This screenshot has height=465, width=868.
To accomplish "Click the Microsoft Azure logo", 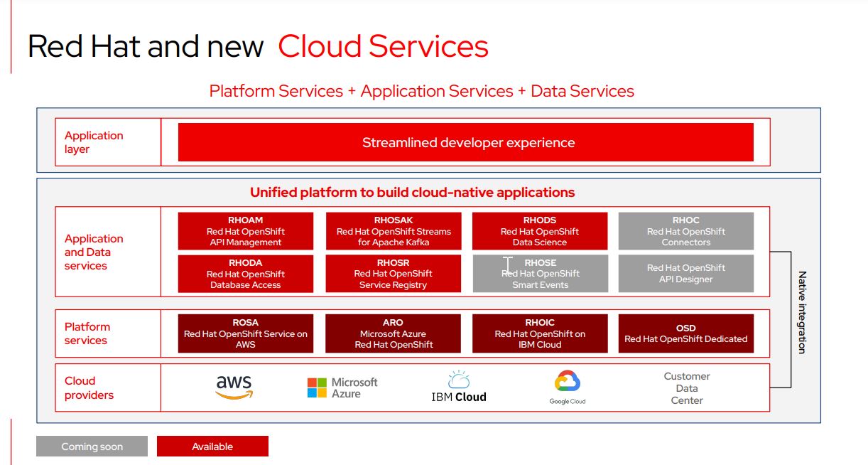I will pos(342,387).
